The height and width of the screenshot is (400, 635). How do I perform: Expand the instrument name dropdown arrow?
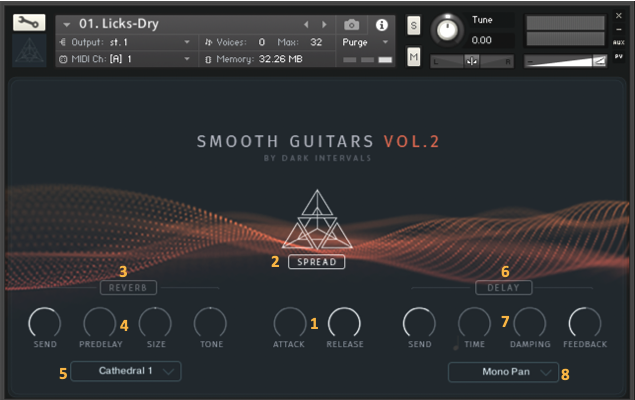pos(67,25)
